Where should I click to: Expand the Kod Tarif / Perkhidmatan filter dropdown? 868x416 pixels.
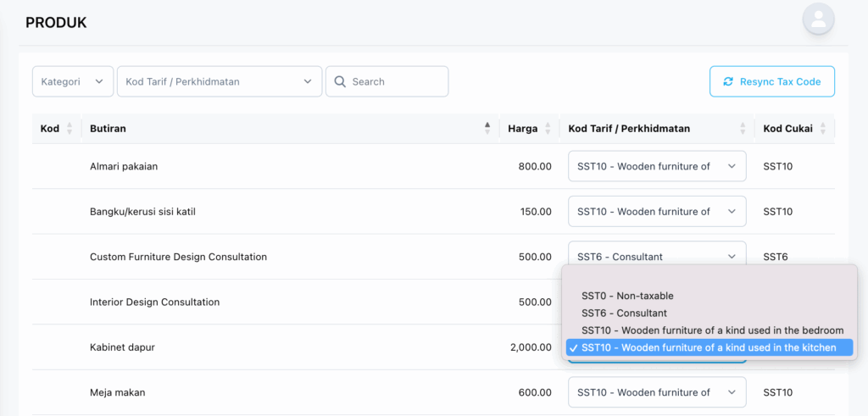coord(220,82)
